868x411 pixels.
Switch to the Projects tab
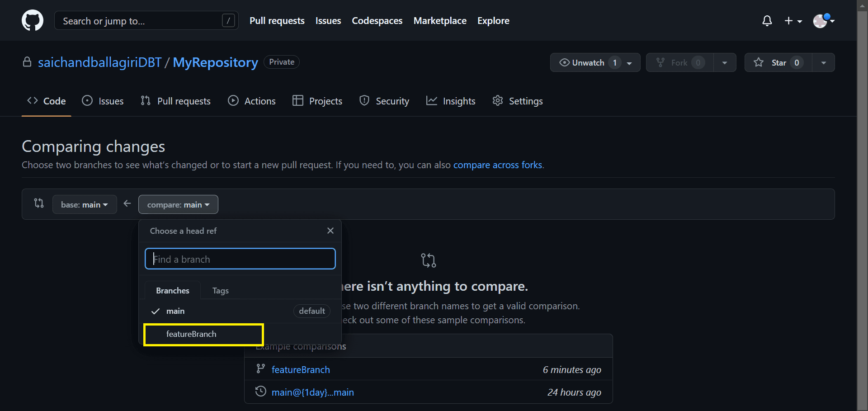click(317, 101)
